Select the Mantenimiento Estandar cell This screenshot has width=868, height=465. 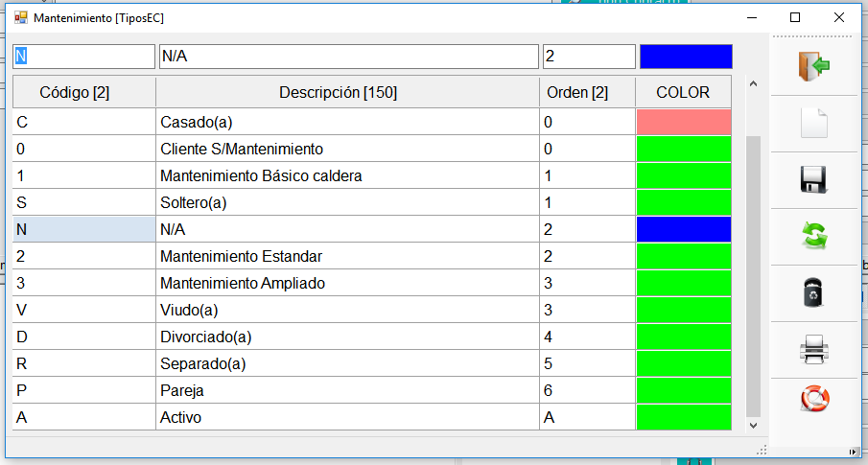(x=347, y=256)
